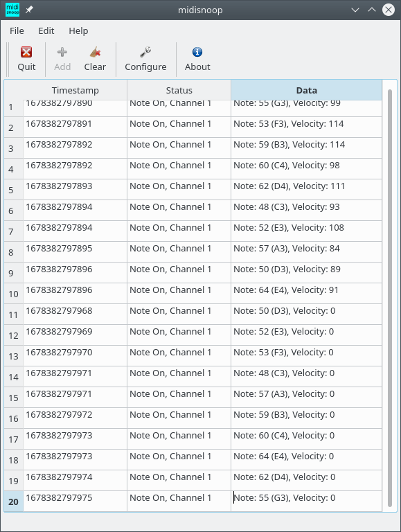
Task: Click timestamp 1678382797974
Action: [75, 481]
